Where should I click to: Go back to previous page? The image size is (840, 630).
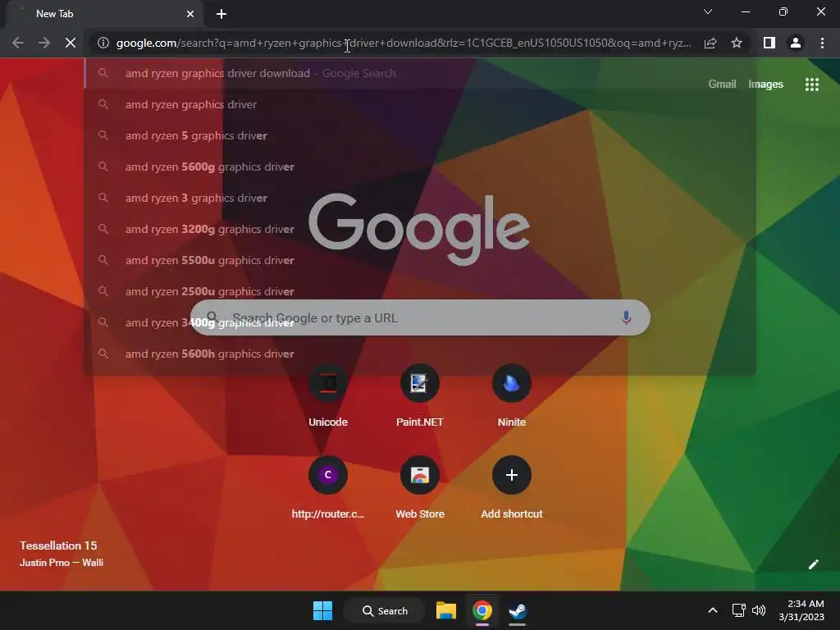point(18,43)
